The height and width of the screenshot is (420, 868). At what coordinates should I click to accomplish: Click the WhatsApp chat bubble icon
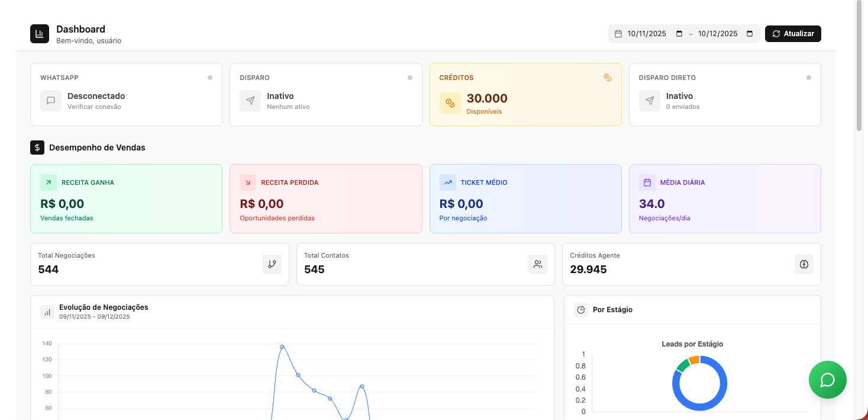51,101
